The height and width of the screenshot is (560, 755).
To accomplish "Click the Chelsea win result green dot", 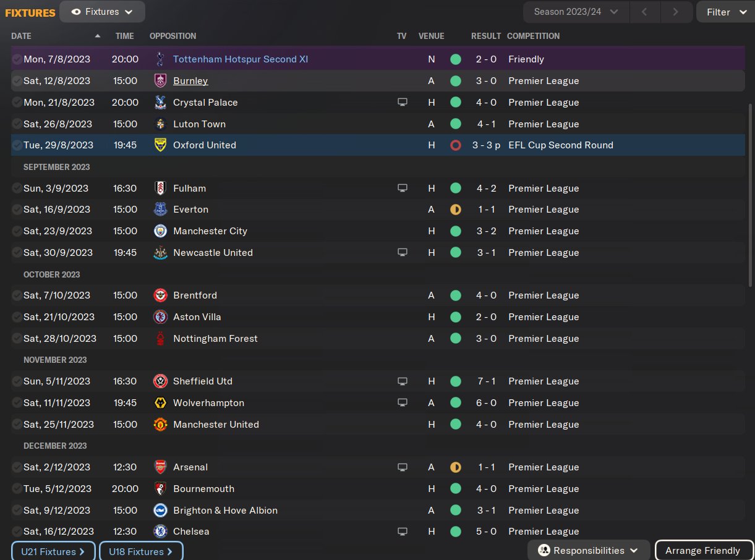I will click(x=456, y=532).
